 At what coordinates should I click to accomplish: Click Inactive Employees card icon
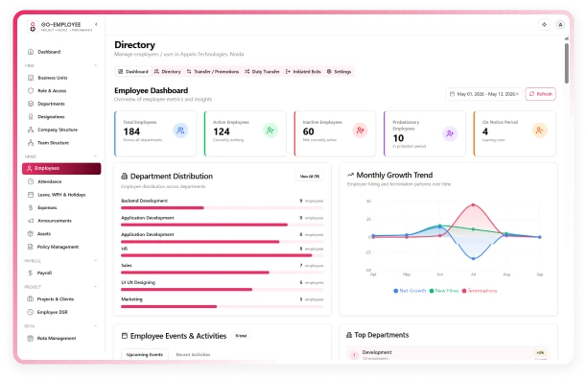(360, 131)
